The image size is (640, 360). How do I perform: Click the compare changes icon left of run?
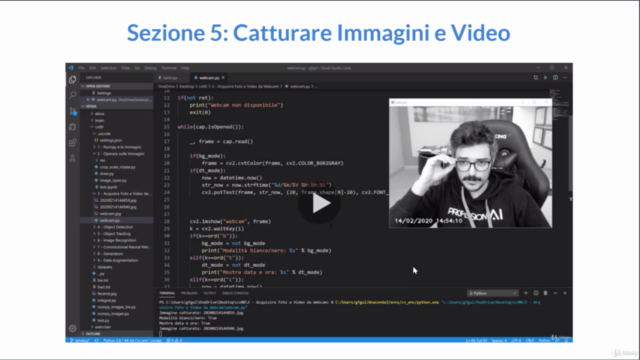point(536,78)
